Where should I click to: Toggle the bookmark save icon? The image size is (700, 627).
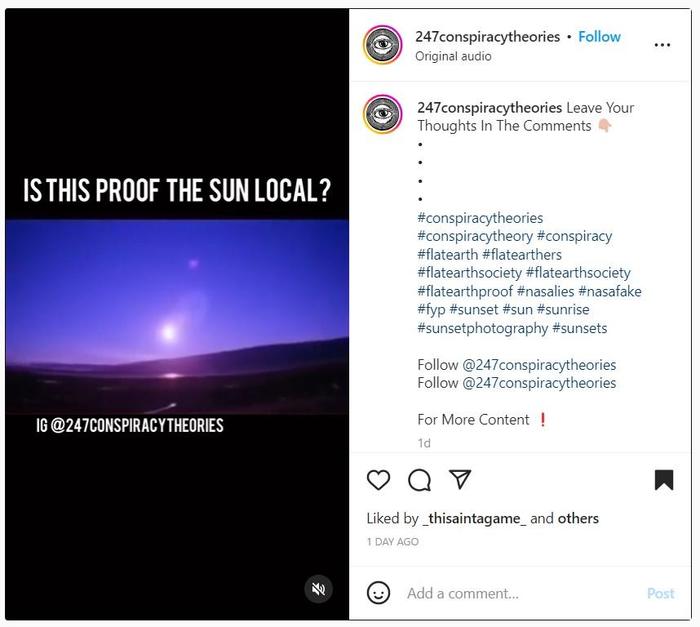(664, 480)
